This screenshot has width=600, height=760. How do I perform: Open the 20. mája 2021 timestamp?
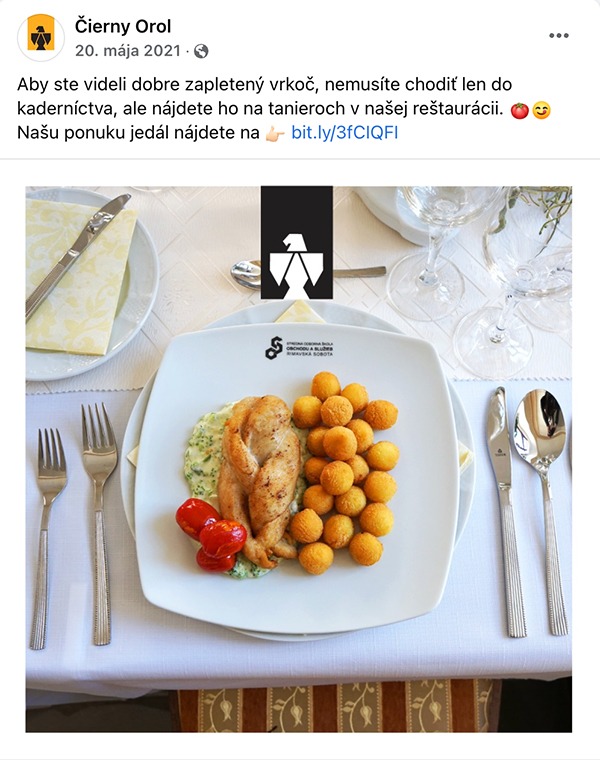pos(127,50)
